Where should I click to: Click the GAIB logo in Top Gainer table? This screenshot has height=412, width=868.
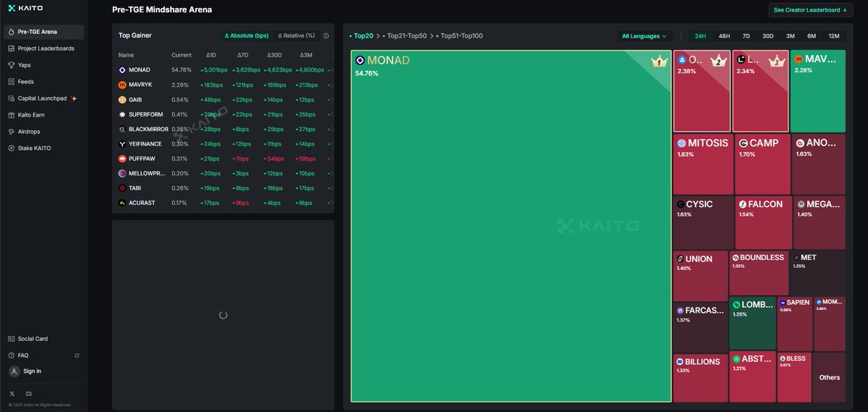122,100
